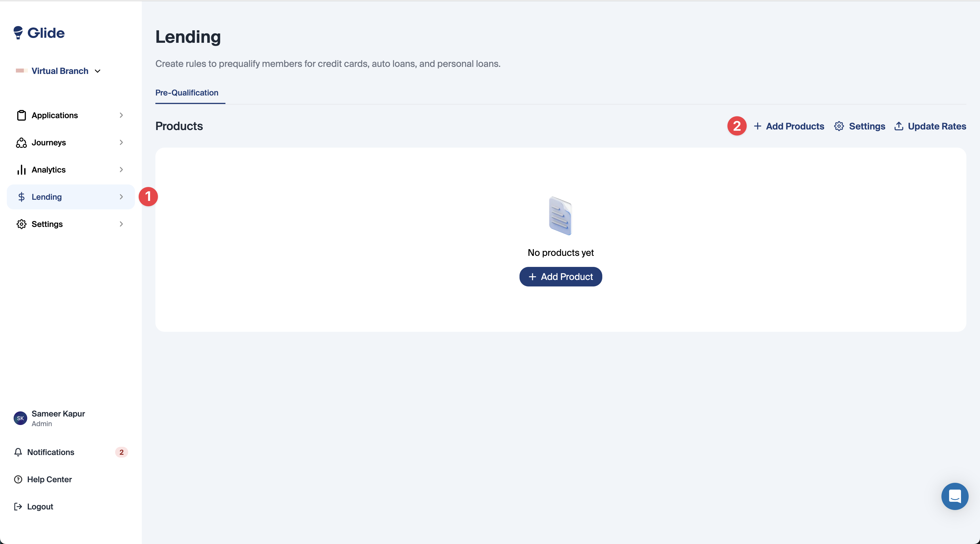This screenshot has height=544, width=980.
Task: Click the Notifications bell icon
Action: (18, 452)
